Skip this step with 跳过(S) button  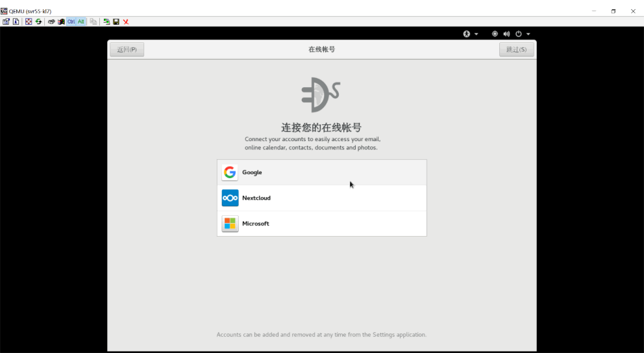click(x=516, y=49)
